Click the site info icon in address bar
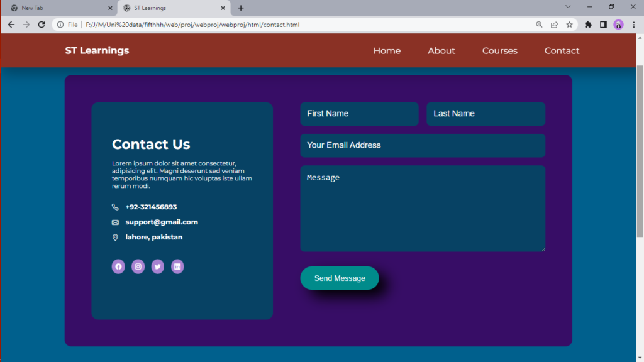This screenshot has height=362, width=644. click(x=60, y=25)
